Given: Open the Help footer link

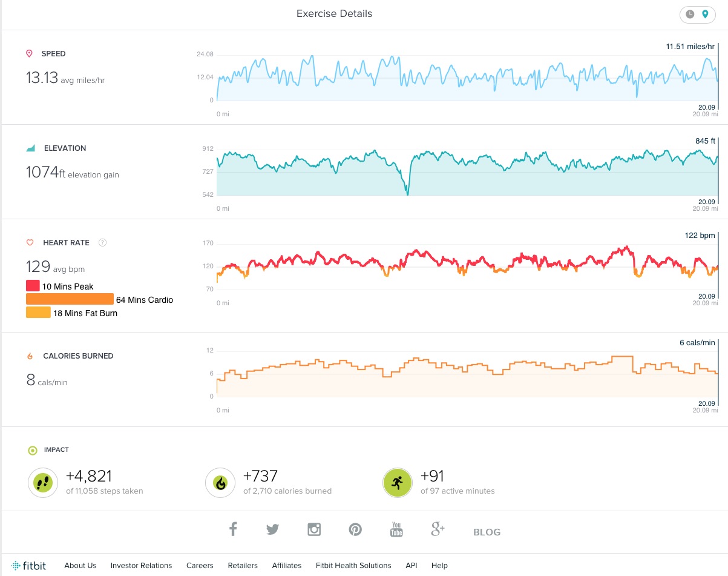Looking at the screenshot, I should (x=439, y=565).
